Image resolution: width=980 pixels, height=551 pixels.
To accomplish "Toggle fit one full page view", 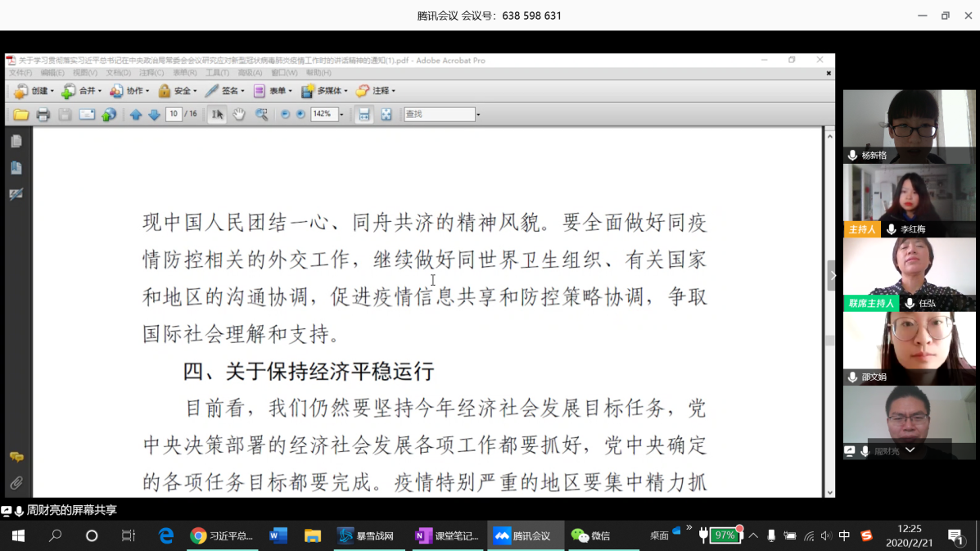I will [386, 115].
